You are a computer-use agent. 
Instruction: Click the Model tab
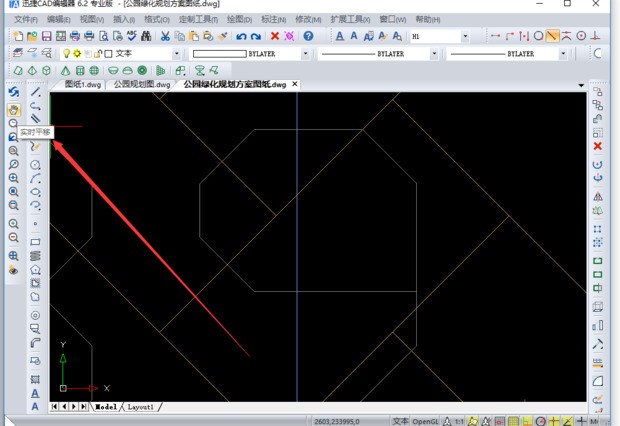tap(105, 407)
